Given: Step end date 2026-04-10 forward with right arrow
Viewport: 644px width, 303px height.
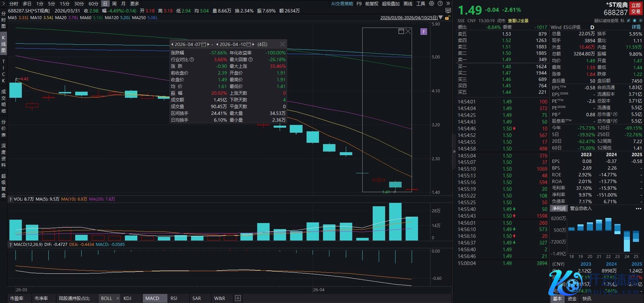Looking at the screenshot, I should coord(253,44).
